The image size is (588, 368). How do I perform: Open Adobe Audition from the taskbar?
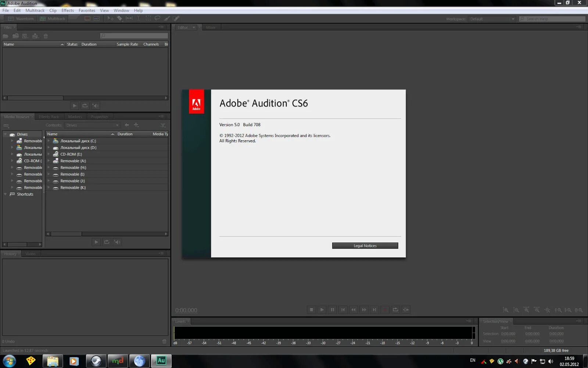click(x=161, y=361)
